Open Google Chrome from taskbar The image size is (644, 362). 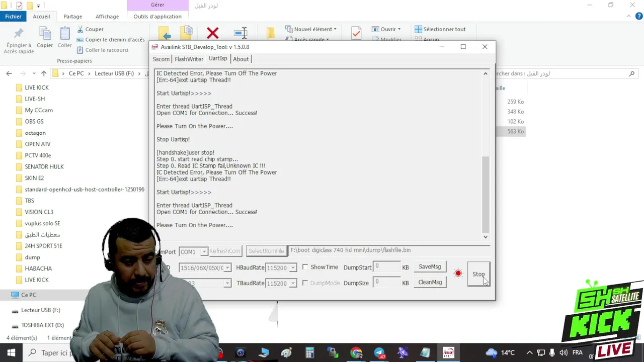coord(356,353)
